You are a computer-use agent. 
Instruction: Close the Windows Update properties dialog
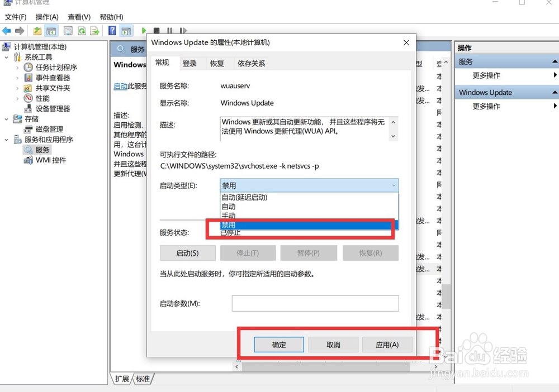pyautogui.click(x=406, y=43)
